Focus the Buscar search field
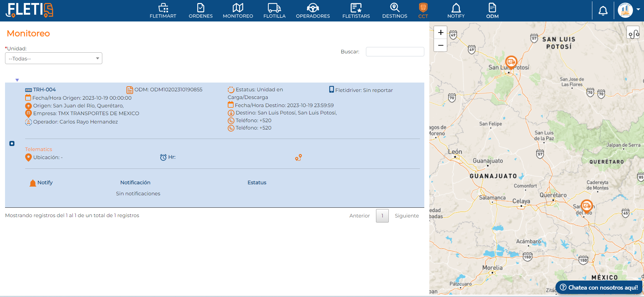 395,52
